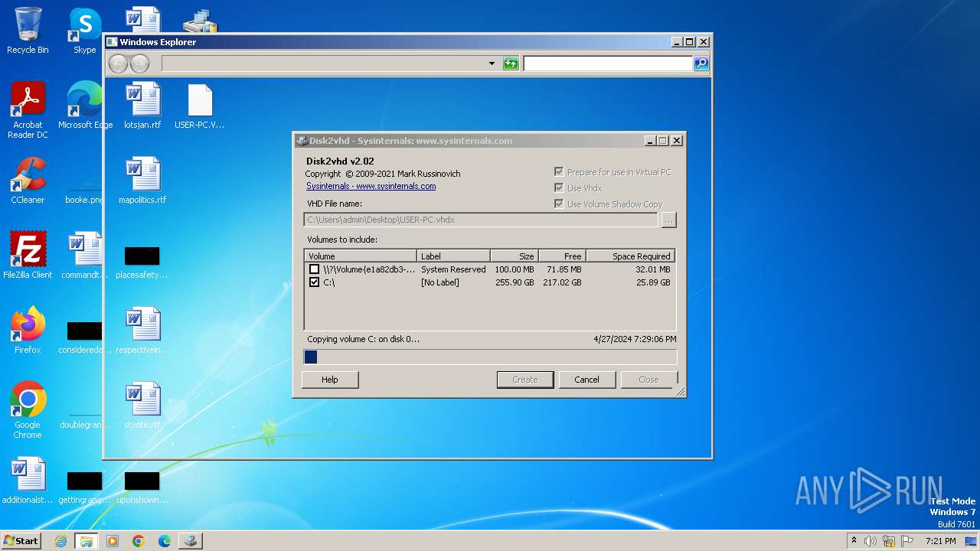Click the Action Center flag tray icon
980x551 pixels.
pos(907,541)
